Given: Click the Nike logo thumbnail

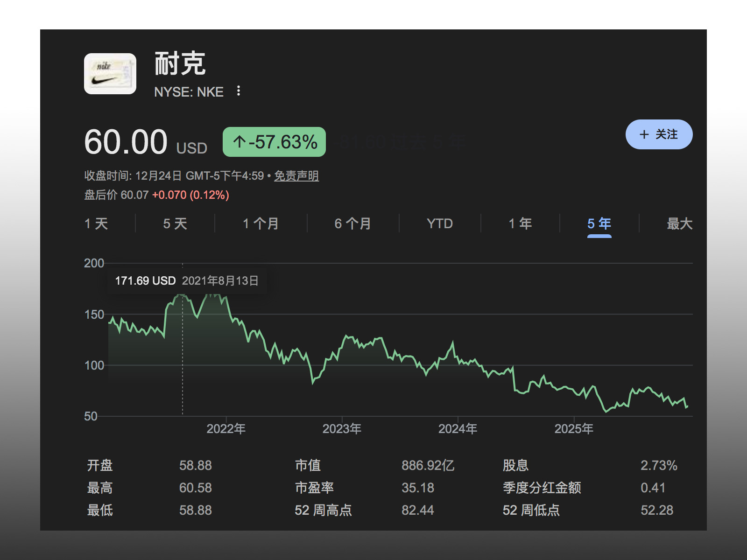Looking at the screenshot, I should pos(110,74).
